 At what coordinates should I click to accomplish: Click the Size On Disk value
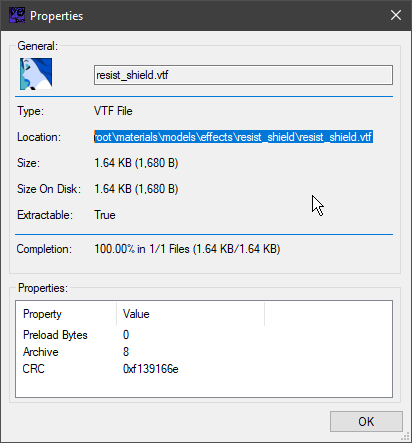(x=136, y=189)
